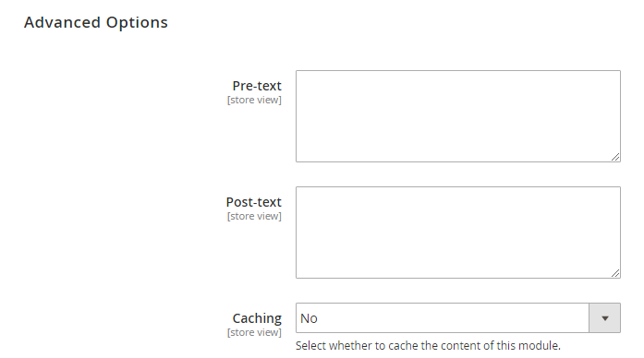Click the Advanced Options section heading
644x358 pixels.
point(96,22)
